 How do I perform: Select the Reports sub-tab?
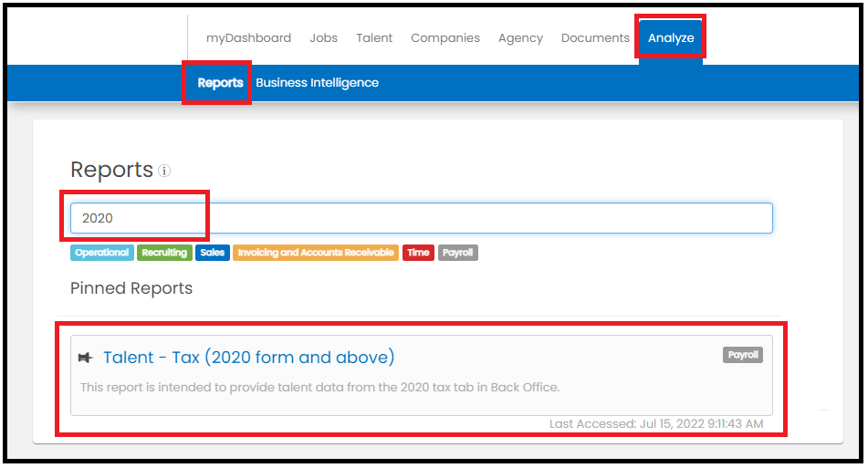click(220, 83)
